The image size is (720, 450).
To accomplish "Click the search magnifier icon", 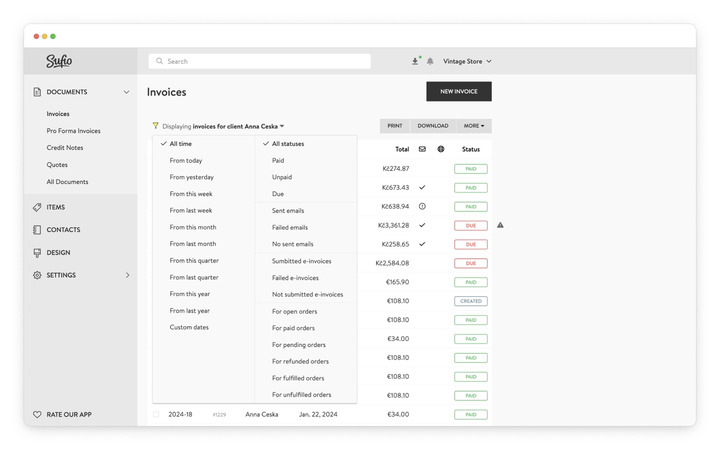I will click(x=159, y=61).
